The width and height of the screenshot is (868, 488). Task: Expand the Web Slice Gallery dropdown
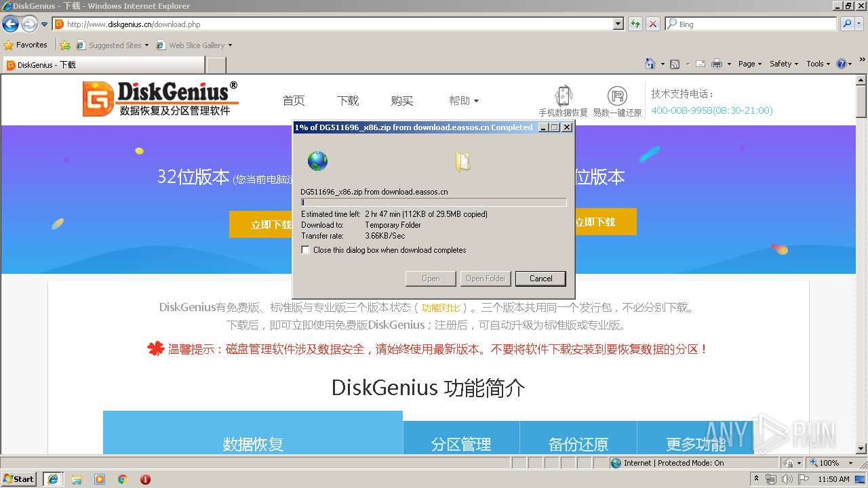click(x=230, y=45)
